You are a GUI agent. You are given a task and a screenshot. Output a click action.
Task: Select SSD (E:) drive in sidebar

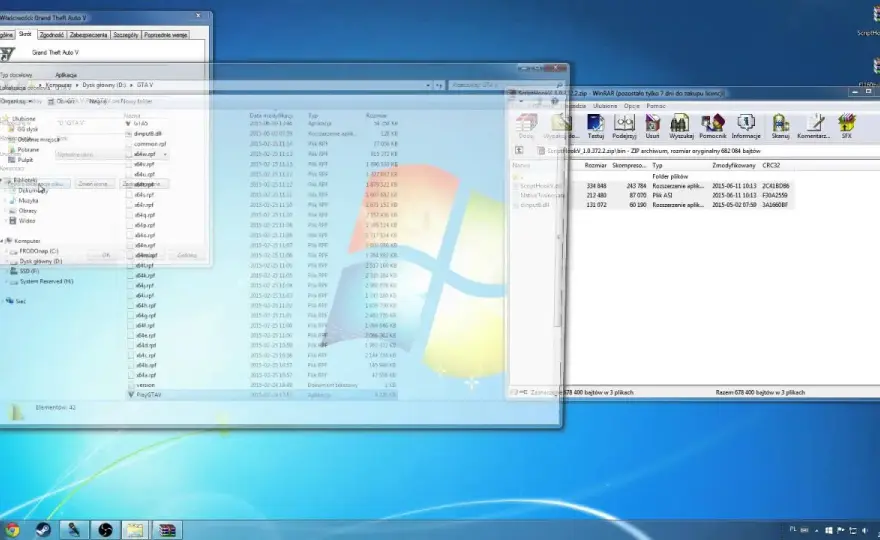click(29, 271)
